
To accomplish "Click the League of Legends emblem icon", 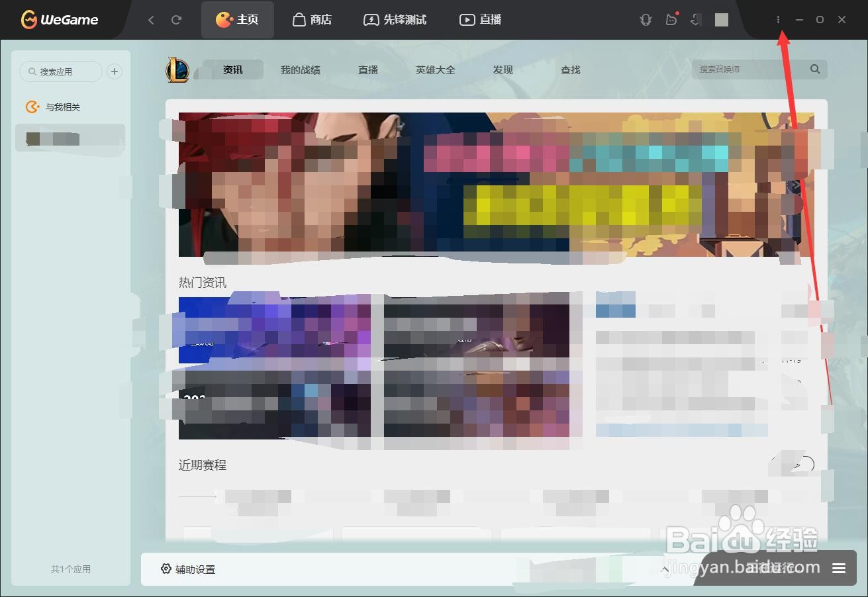I will tap(177, 69).
